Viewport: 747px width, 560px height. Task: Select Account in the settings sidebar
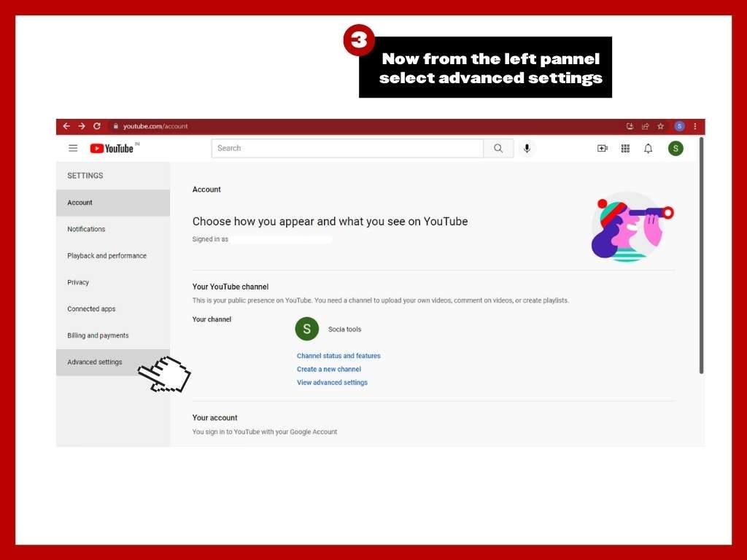pos(113,203)
